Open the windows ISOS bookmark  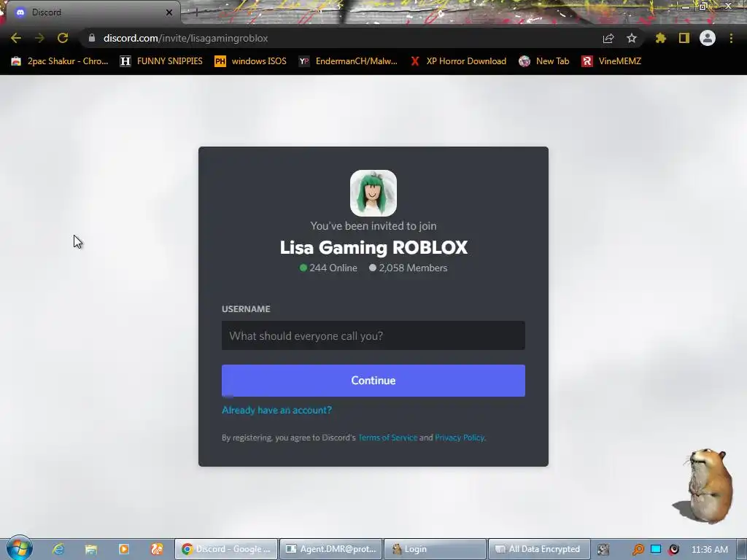coord(251,61)
